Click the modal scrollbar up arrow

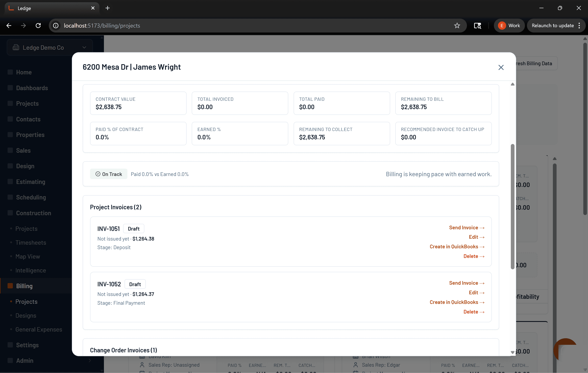512,84
